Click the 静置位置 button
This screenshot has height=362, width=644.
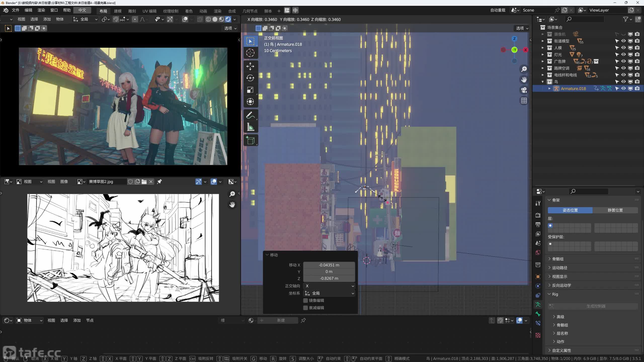615,210
